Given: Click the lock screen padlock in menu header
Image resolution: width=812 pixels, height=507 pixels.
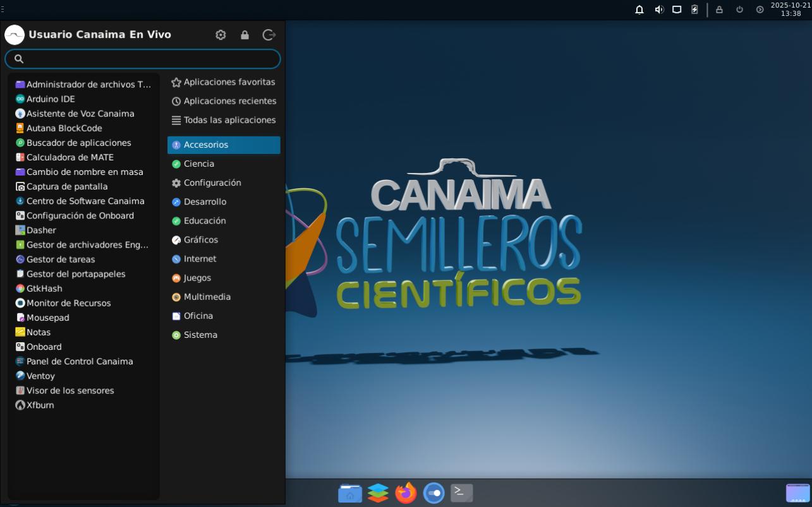Looking at the screenshot, I should pyautogui.click(x=245, y=35).
